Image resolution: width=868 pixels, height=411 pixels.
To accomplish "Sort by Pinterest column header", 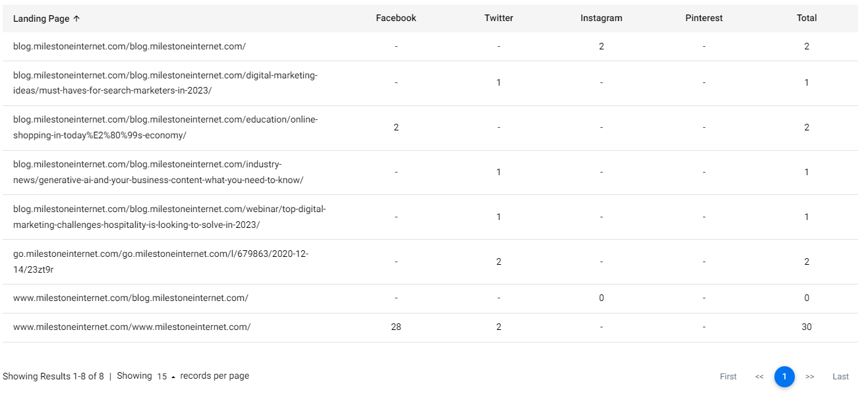I will click(x=704, y=18).
